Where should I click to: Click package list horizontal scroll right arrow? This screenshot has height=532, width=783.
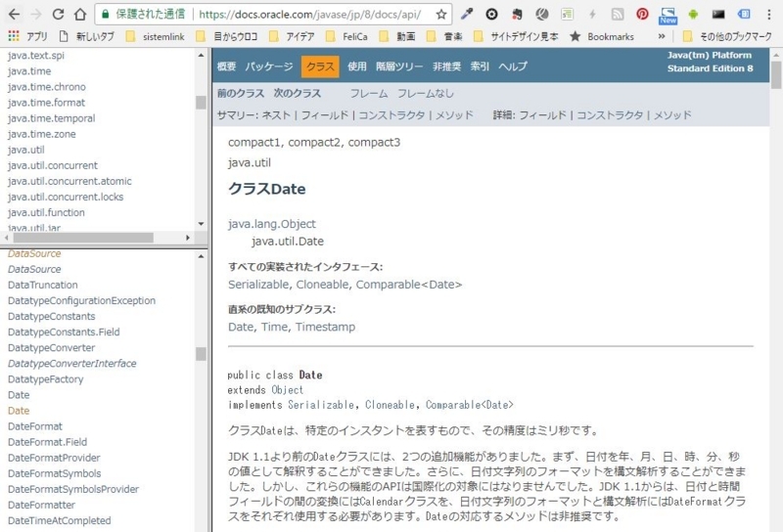pos(188,238)
